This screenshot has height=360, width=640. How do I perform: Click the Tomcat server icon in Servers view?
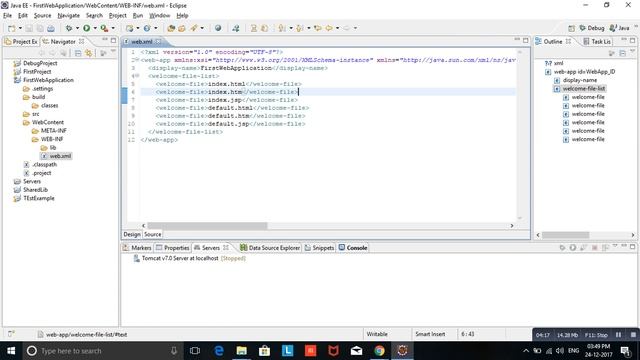tap(137, 258)
